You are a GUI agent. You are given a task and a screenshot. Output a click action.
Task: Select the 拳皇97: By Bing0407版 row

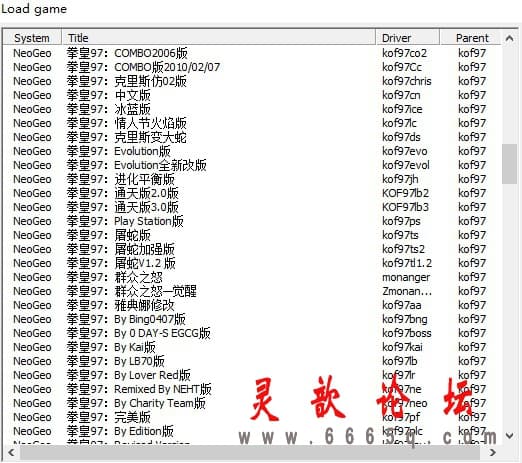pos(252,319)
